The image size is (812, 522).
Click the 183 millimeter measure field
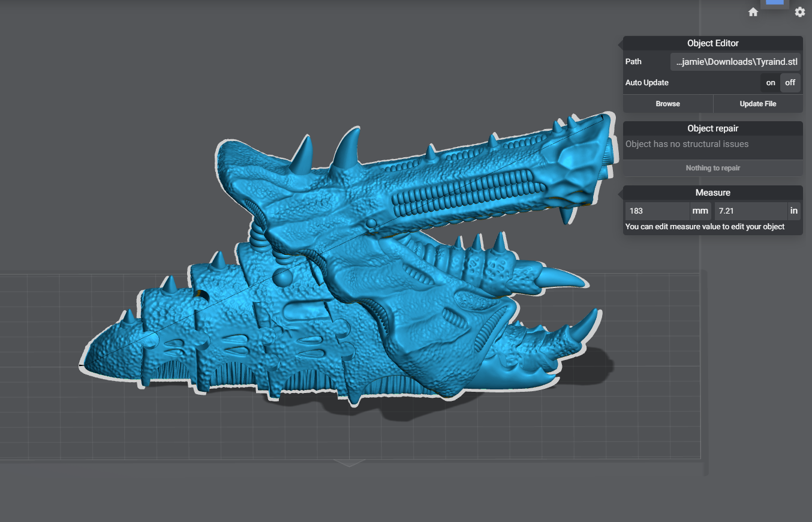pyautogui.click(x=657, y=211)
